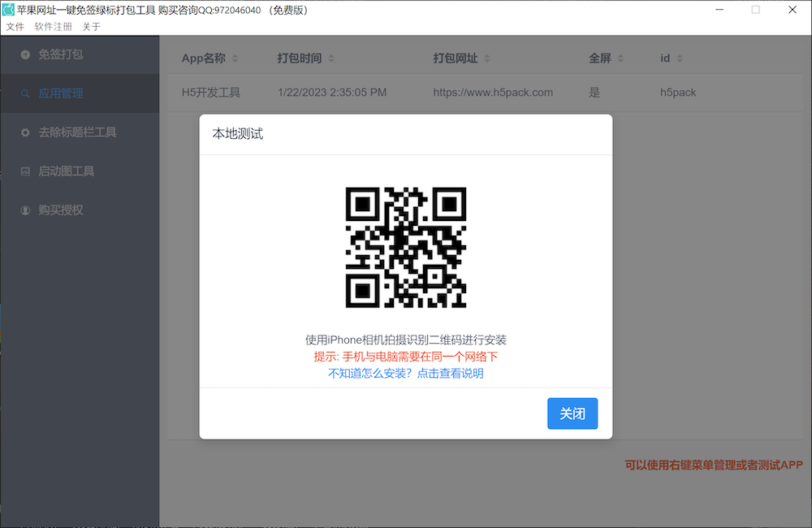The width and height of the screenshot is (812, 528).
Task: Open the 文件 menu
Action: [x=15, y=27]
